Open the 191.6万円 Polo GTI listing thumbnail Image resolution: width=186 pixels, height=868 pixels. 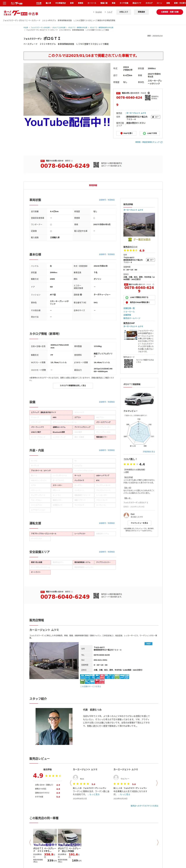[x=70, y=838]
